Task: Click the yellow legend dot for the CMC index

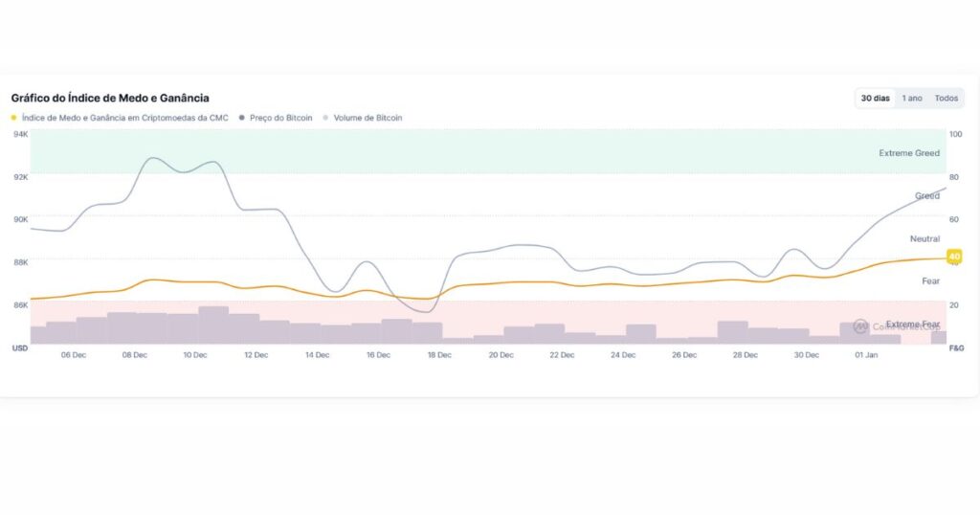Action: (14, 118)
